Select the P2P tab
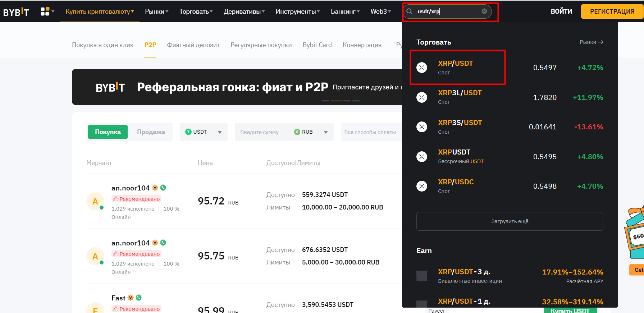 pos(150,45)
